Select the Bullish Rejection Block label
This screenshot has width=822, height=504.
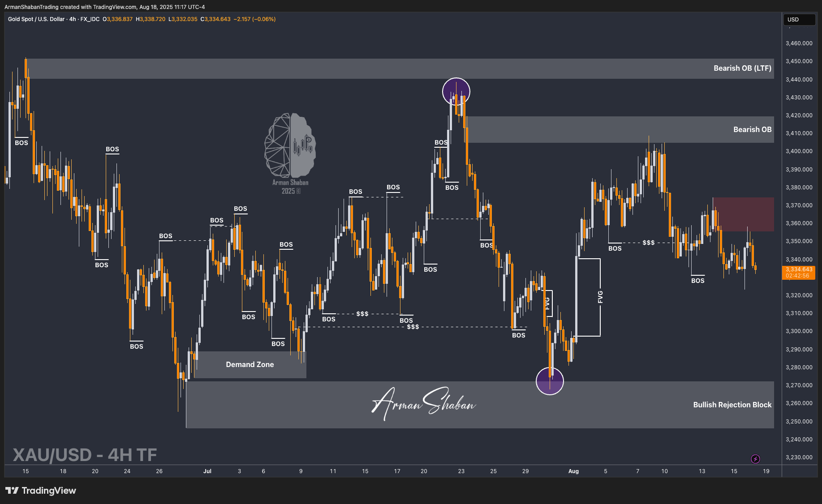click(x=732, y=405)
